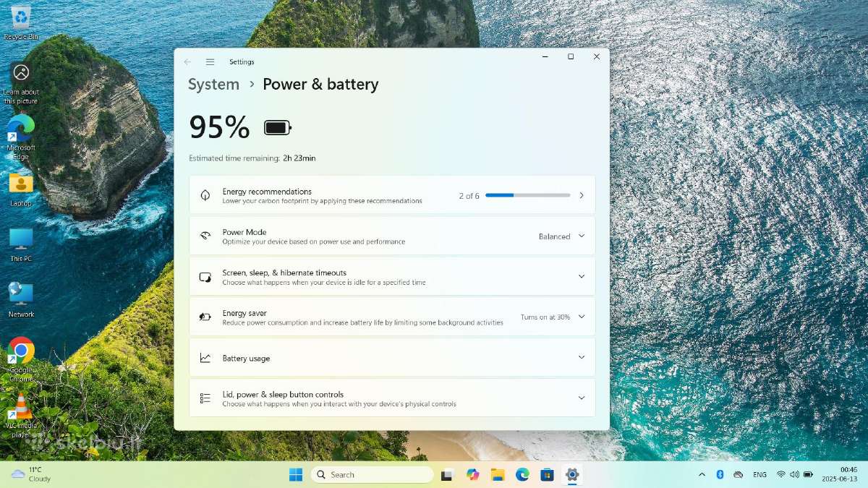Select the Network desktop icon
This screenshot has width=868, height=488.
point(21,299)
